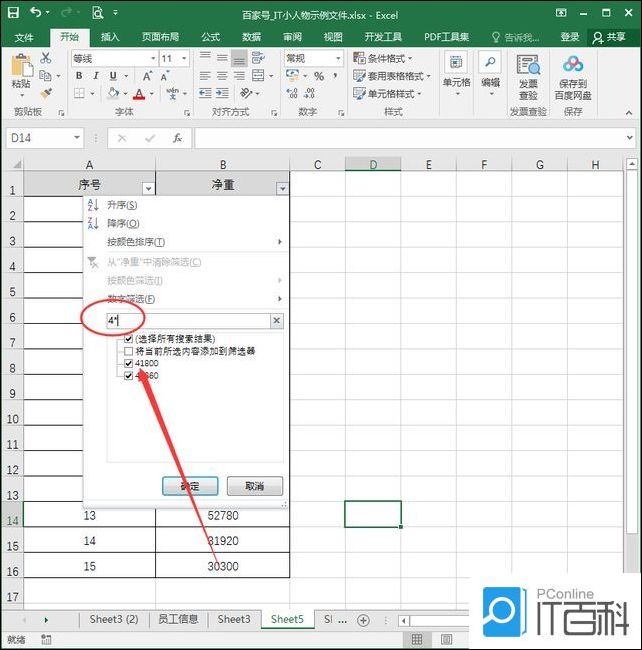
Task: Increase font size with large A
Action: [147, 76]
